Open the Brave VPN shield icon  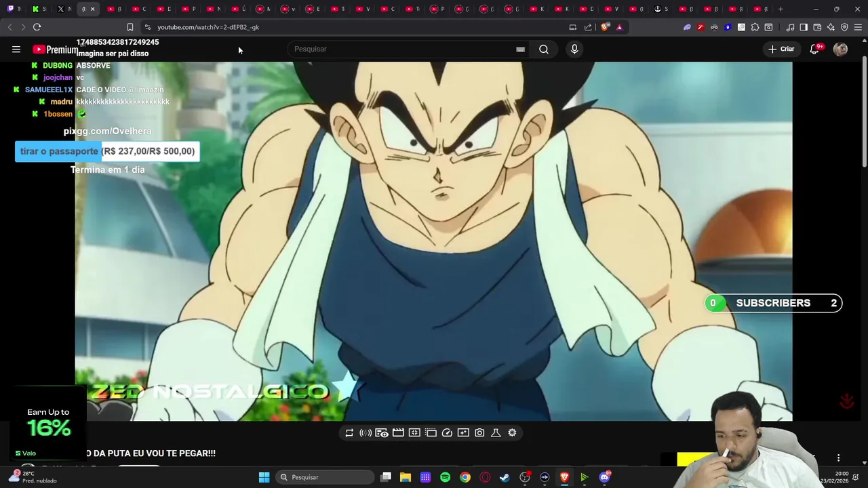point(844,27)
